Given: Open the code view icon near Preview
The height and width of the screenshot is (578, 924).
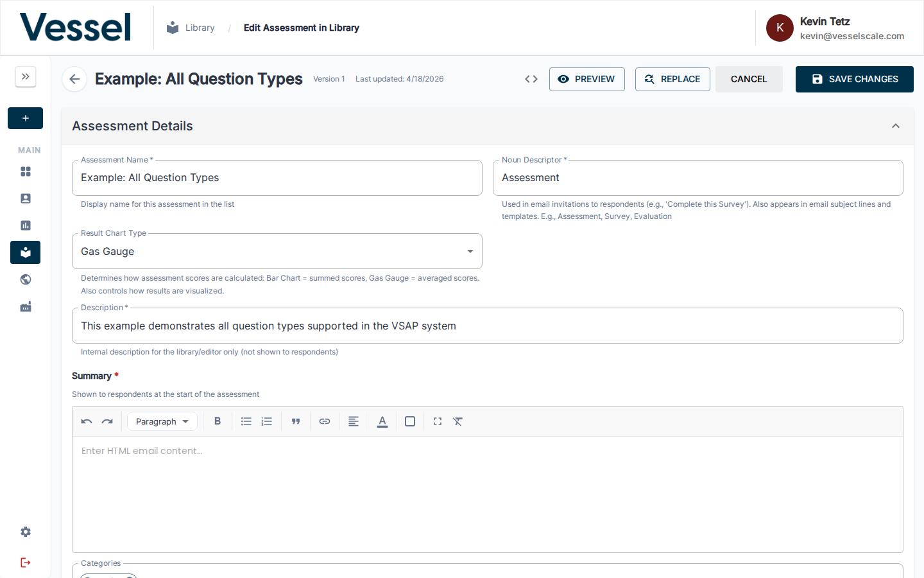Looking at the screenshot, I should [531, 78].
